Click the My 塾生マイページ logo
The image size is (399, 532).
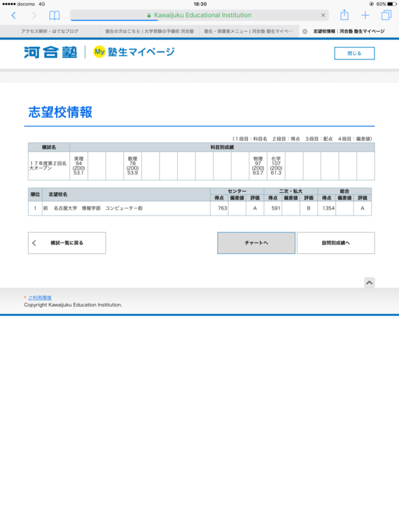coord(134,52)
